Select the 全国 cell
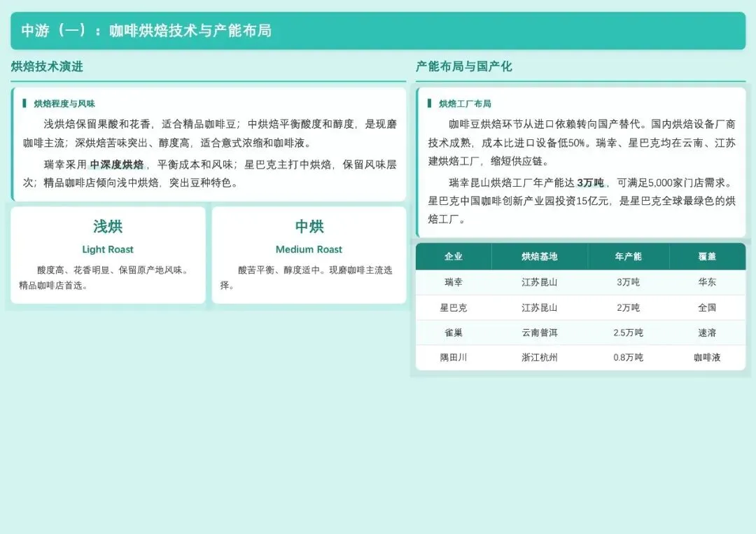The height and width of the screenshot is (534, 756). [x=707, y=307]
